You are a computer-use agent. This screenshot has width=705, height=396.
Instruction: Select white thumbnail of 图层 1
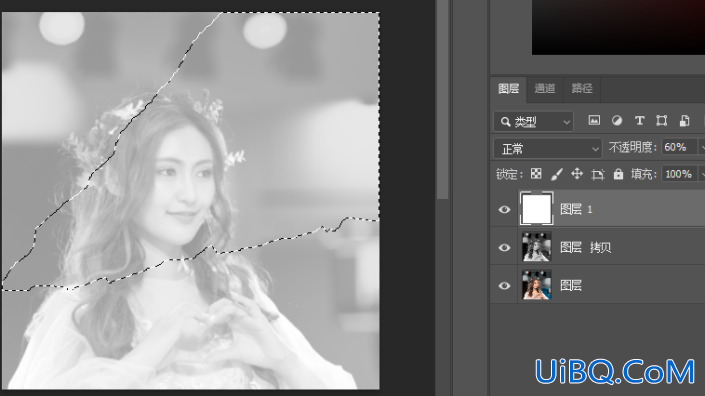536,209
